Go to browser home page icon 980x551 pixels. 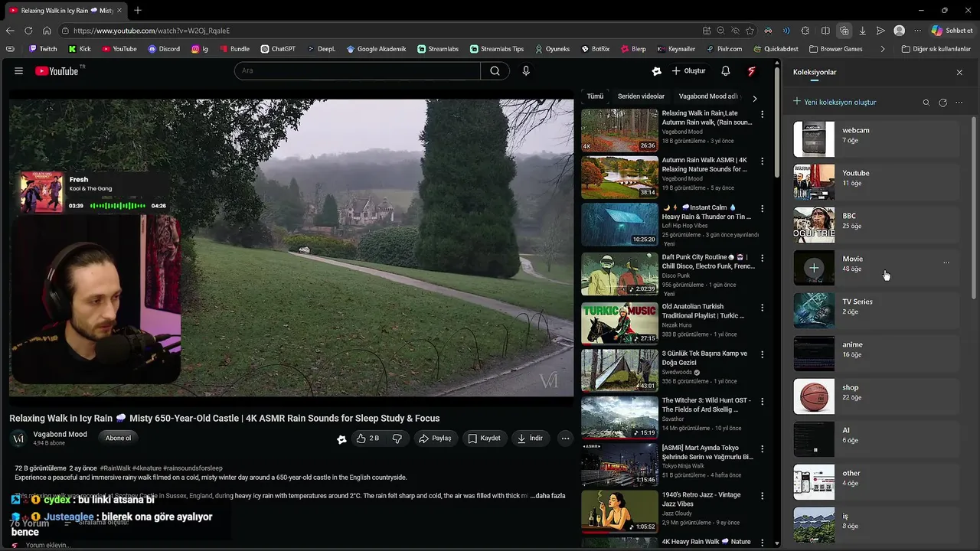point(47,31)
